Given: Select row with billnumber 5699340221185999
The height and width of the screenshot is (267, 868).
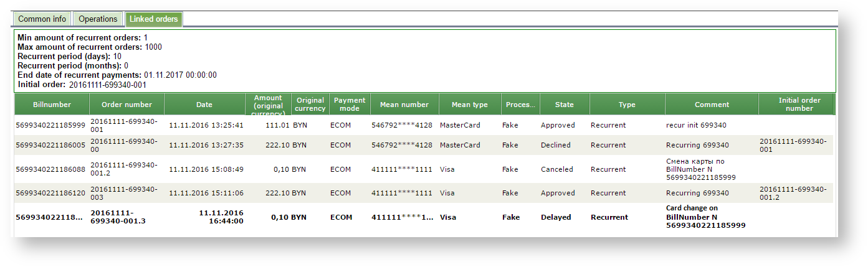Looking at the screenshot, I should tap(50, 126).
